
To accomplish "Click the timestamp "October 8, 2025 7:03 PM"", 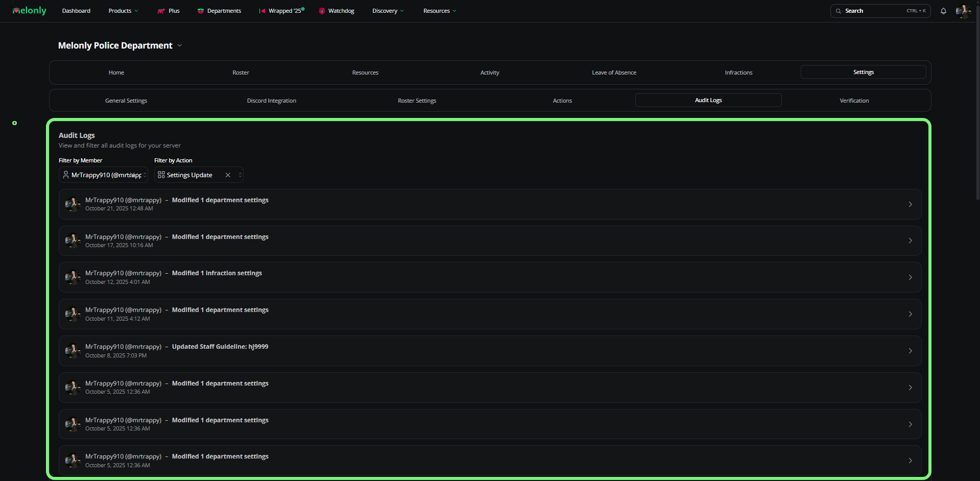I will [x=116, y=355].
